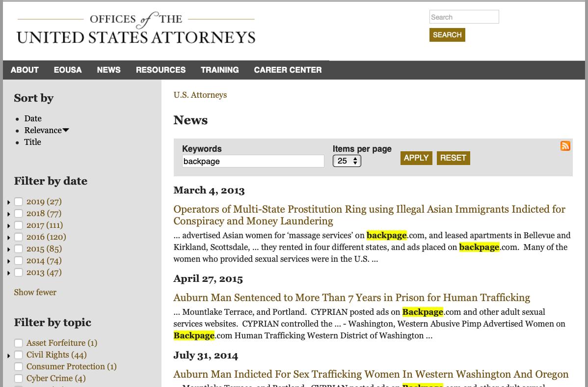
Task: Open the Multi-State Prostitution Ring article
Action: point(370,215)
